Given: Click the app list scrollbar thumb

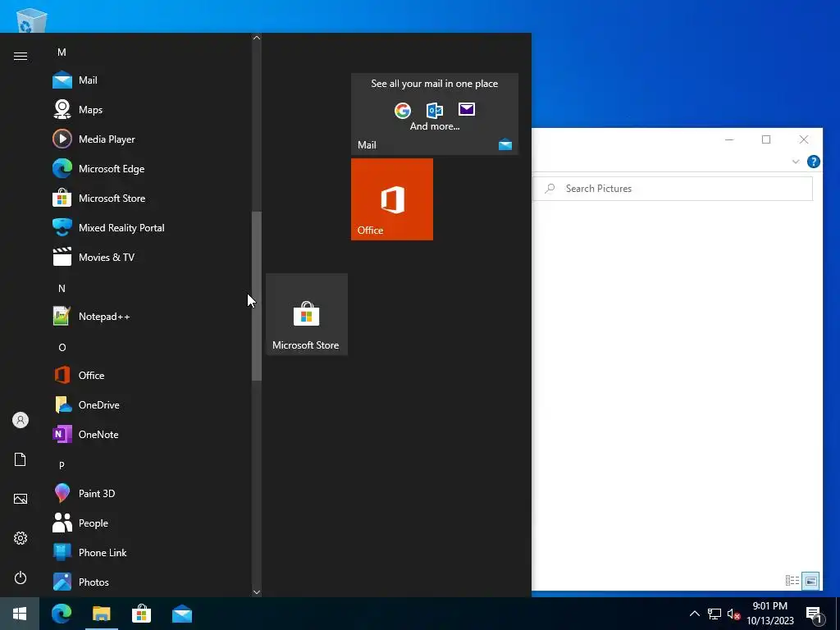Looking at the screenshot, I should click(257, 295).
